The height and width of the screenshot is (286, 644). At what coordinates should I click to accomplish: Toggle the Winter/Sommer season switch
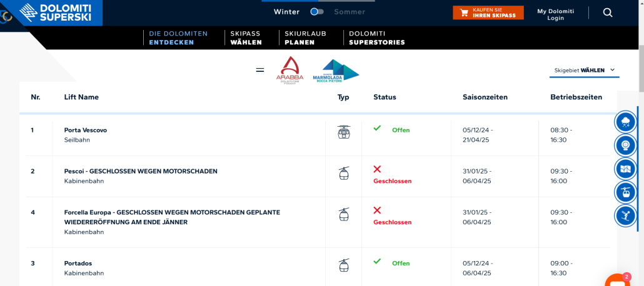tap(317, 12)
